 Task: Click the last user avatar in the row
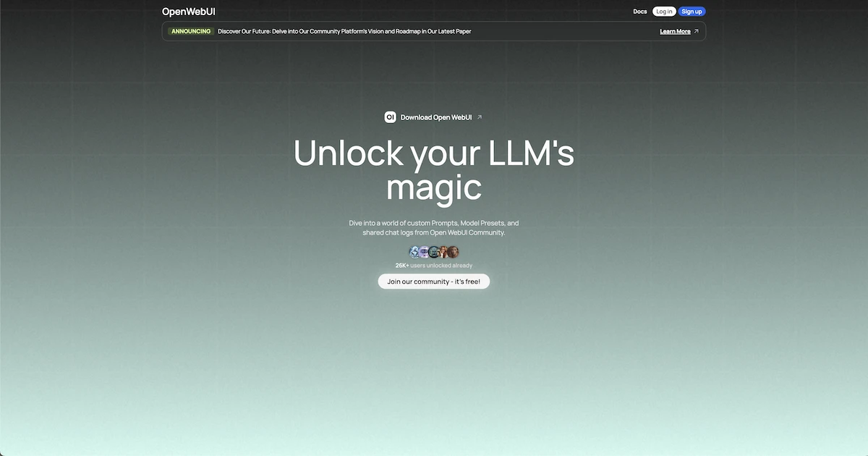(x=453, y=252)
